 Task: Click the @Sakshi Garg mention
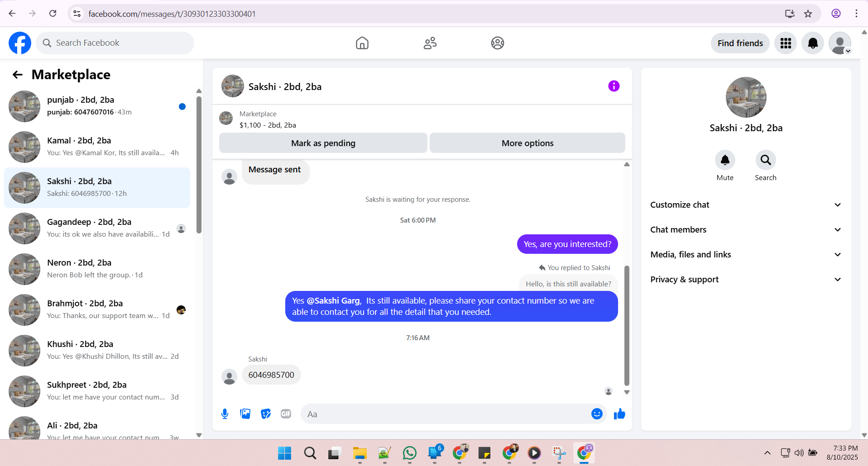(x=333, y=301)
